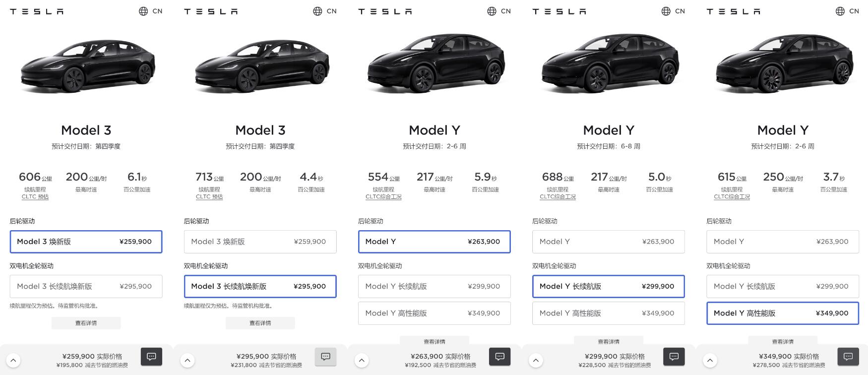Open the chat icon on the 688公里 Model Y panel
The width and height of the screenshot is (868, 375).
tap(674, 357)
